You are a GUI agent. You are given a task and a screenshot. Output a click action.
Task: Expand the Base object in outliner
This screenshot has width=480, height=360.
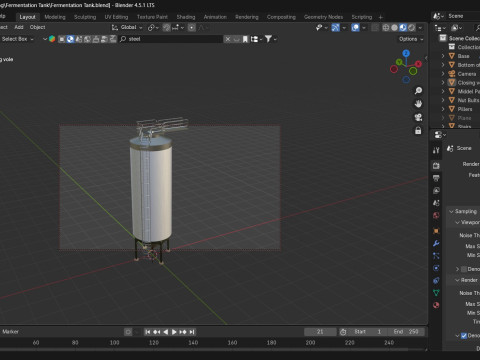pyautogui.click(x=443, y=56)
